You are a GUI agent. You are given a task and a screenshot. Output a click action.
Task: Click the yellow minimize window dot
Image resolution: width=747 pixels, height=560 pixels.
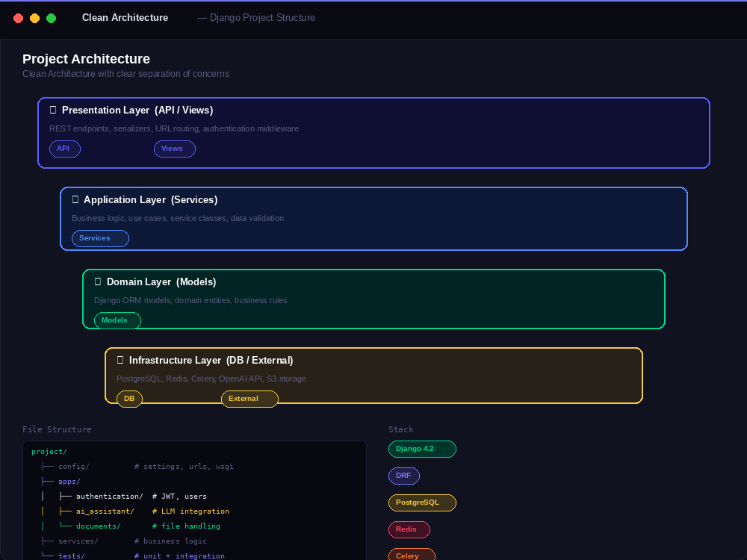point(35,18)
